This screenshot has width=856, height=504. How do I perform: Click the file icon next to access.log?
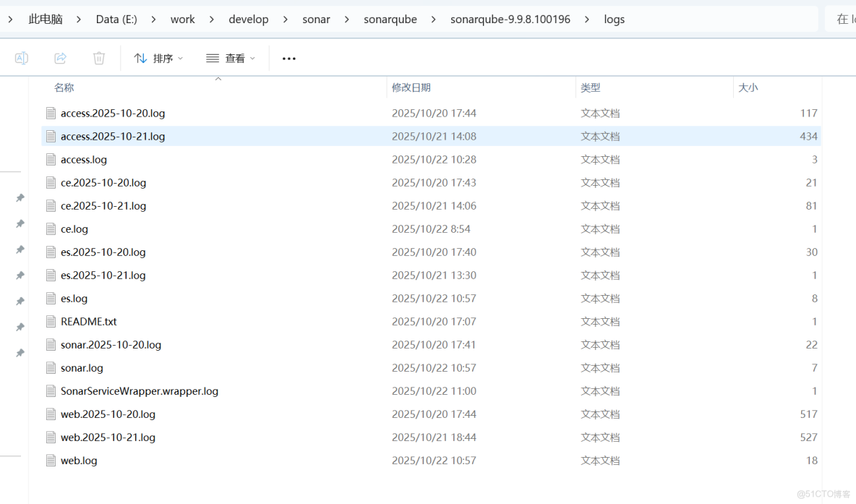(x=51, y=159)
